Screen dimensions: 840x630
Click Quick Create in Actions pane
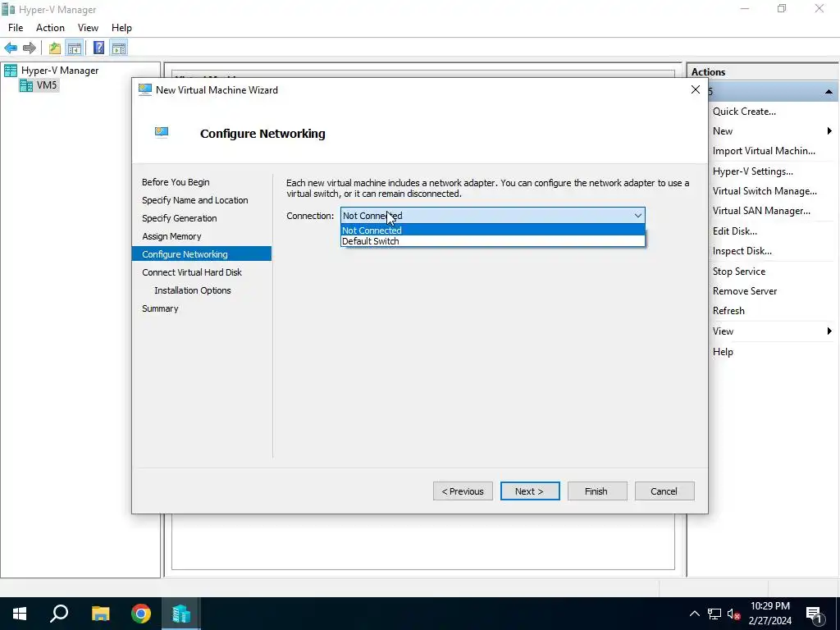point(744,112)
